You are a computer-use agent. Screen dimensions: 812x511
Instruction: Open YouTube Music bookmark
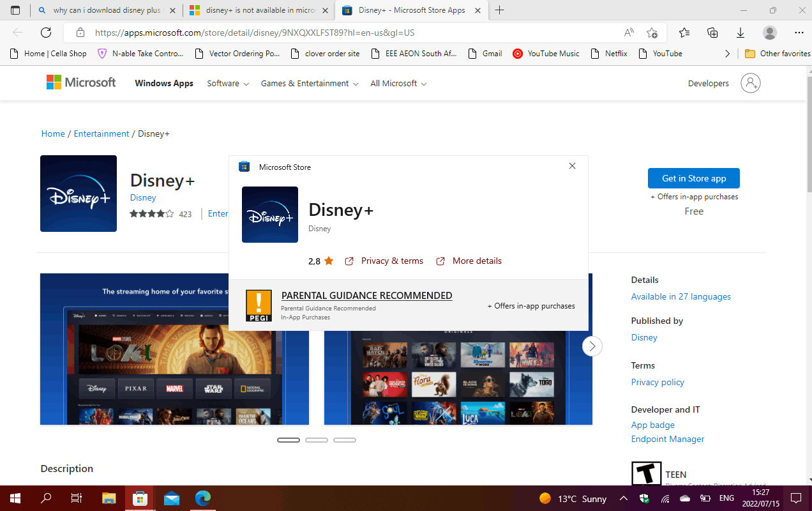[546, 54]
